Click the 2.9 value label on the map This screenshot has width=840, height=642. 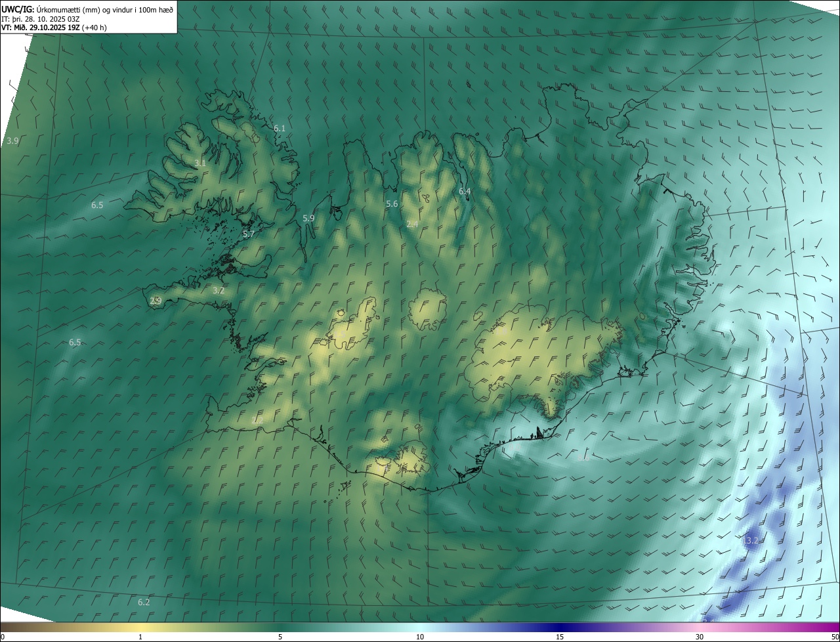[156, 301]
